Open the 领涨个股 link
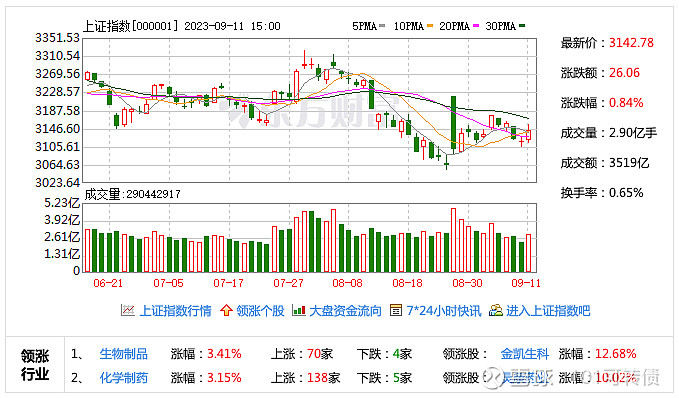 260,311
